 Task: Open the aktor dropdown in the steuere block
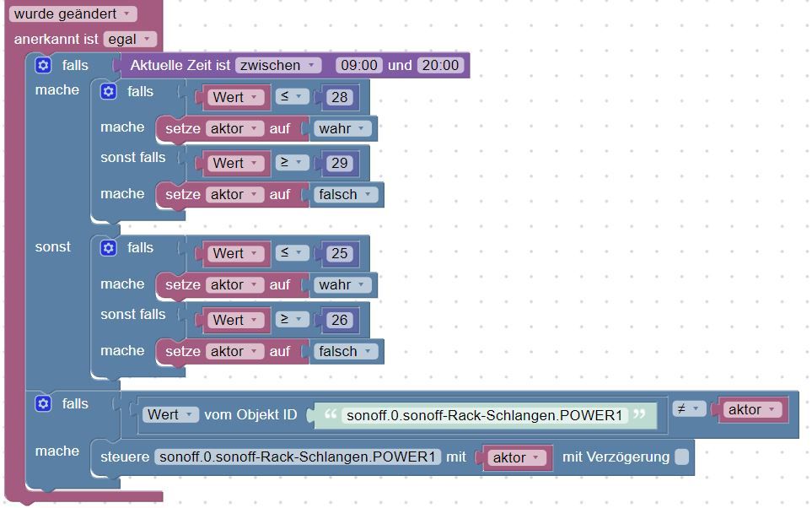coord(516,457)
